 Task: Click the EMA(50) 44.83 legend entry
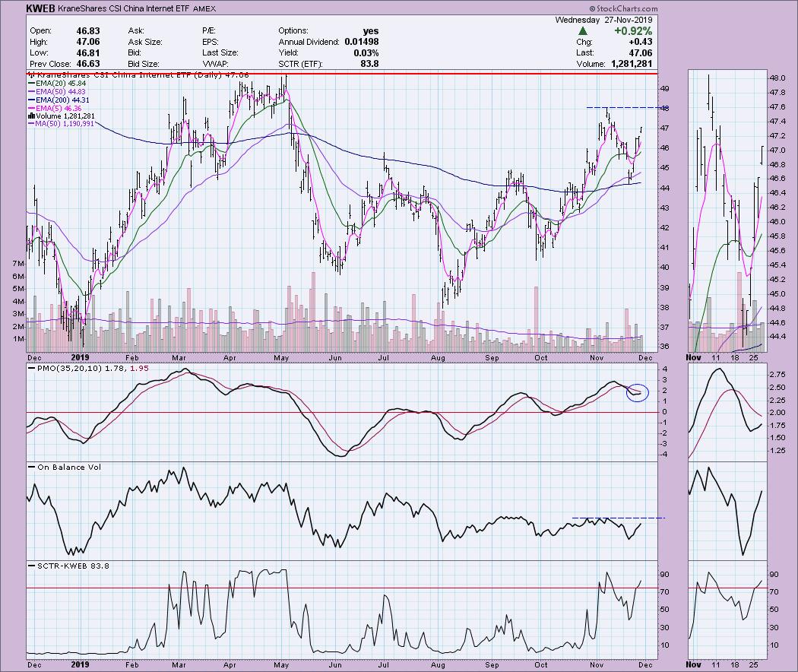[56, 92]
